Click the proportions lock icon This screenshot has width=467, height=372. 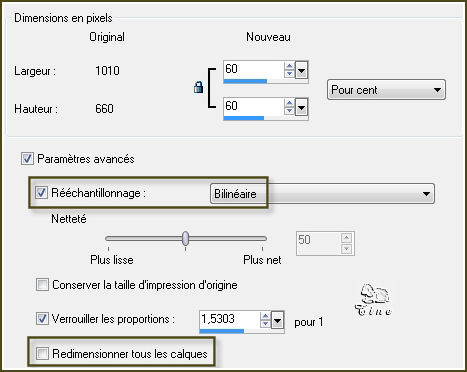pos(198,87)
